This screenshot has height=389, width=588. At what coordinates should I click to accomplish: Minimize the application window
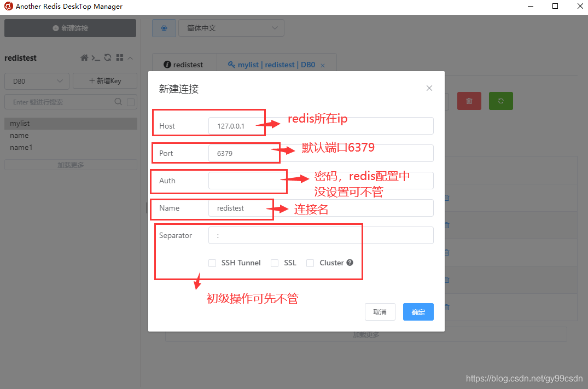pos(531,7)
